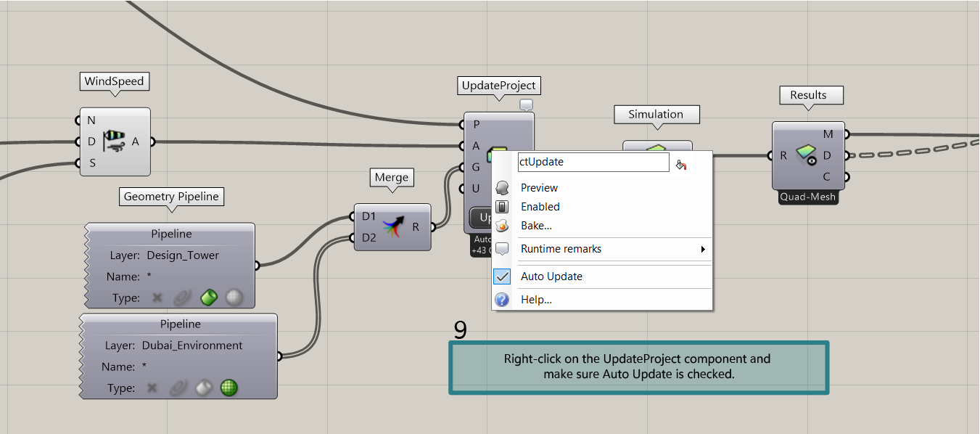Toggle the green mesh type on Dubai_Environment pipeline
This screenshot has height=434, width=980.
tap(229, 388)
